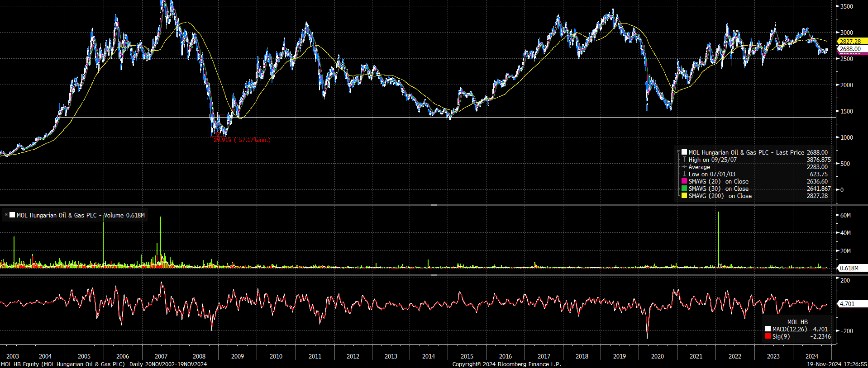Click the green SMAVG (30) swatch
868x368 pixels.
pos(684,189)
